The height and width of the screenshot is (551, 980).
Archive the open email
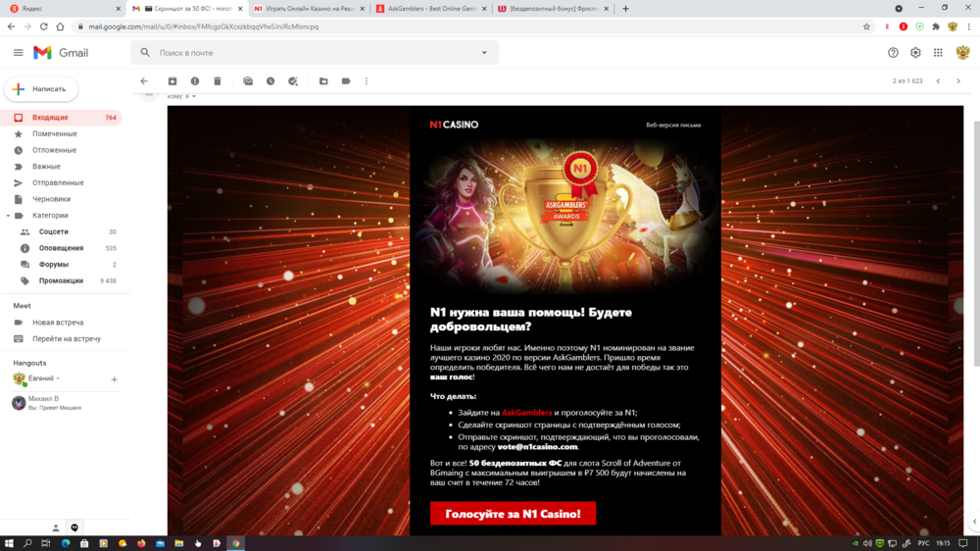tap(172, 81)
